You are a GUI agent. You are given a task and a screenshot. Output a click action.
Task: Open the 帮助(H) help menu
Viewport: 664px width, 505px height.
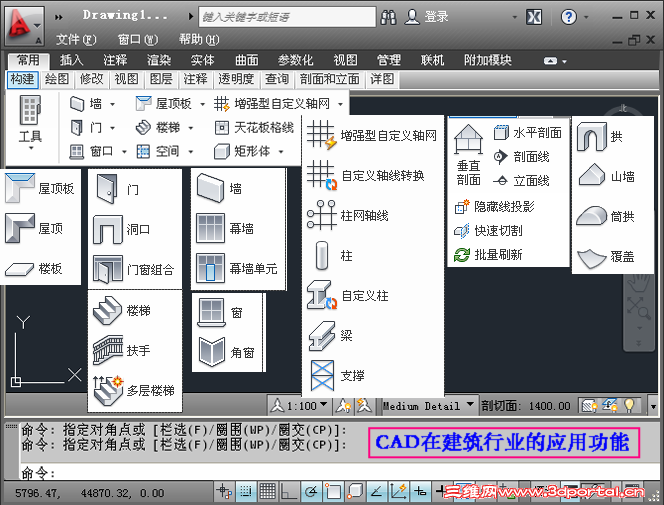tap(199, 39)
